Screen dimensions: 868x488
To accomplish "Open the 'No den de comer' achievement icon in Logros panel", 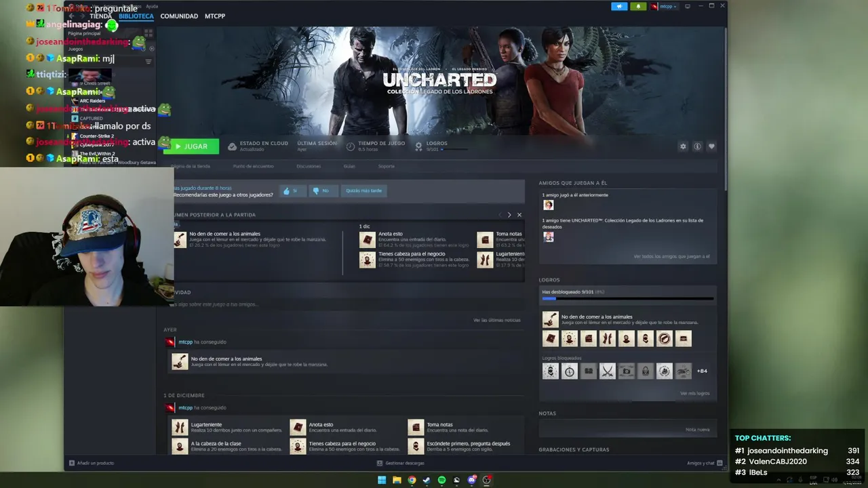I will 550,319.
